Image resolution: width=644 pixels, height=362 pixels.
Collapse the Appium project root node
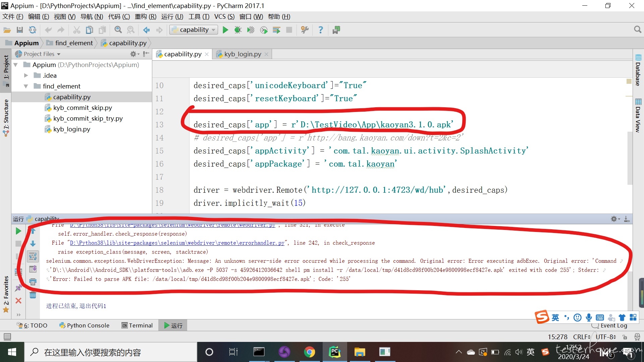(16, 65)
